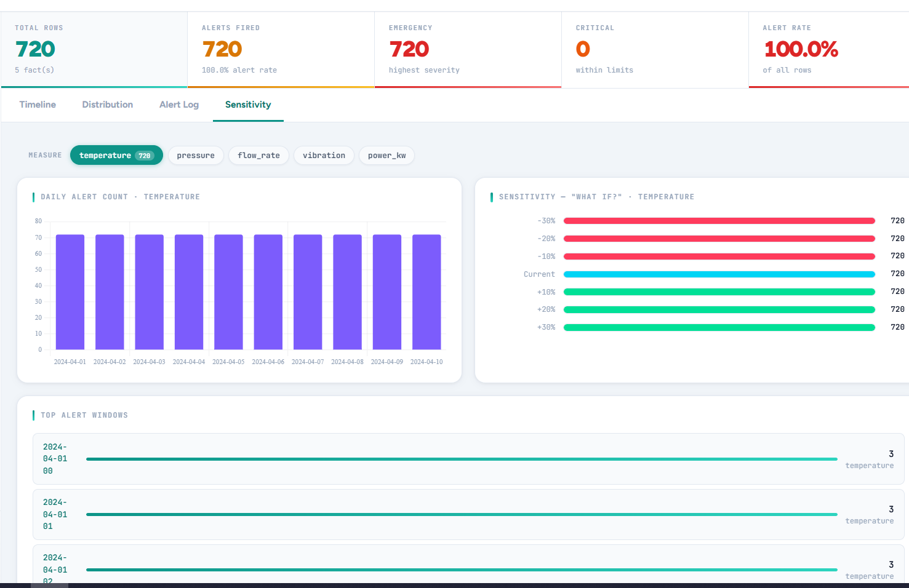Select the 2024-04-01 00 alert window row
This screenshot has height=588, width=909.
(x=462, y=459)
